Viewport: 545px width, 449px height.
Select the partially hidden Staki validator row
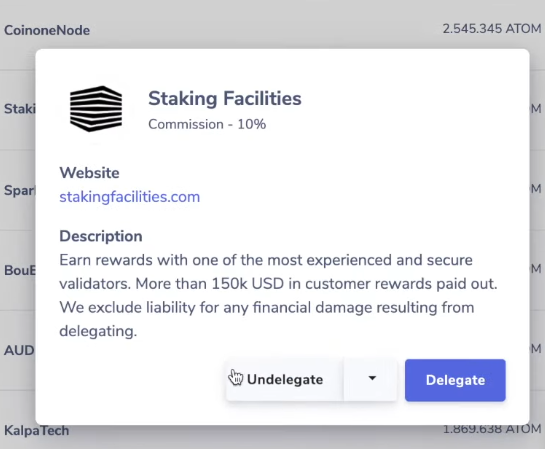point(17,109)
